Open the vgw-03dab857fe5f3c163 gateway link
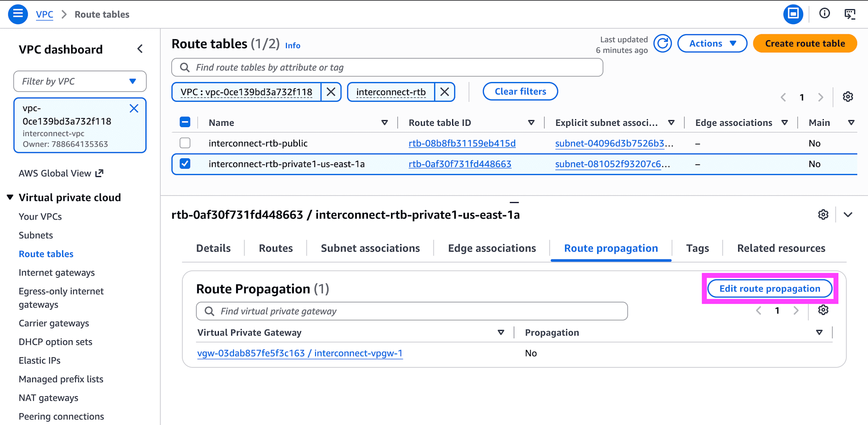The image size is (868, 425). 300,353
